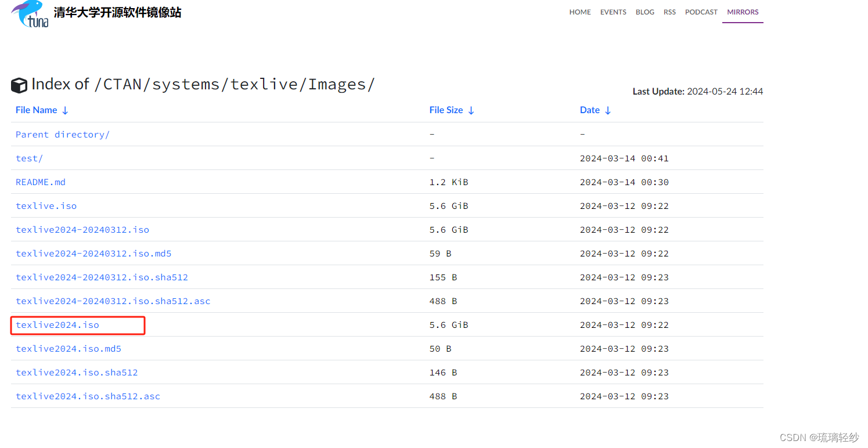This screenshot has width=868, height=448.
Task: Click the 5.6 GiB size of texlive2024.iso
Action: [x=449, y=325]
